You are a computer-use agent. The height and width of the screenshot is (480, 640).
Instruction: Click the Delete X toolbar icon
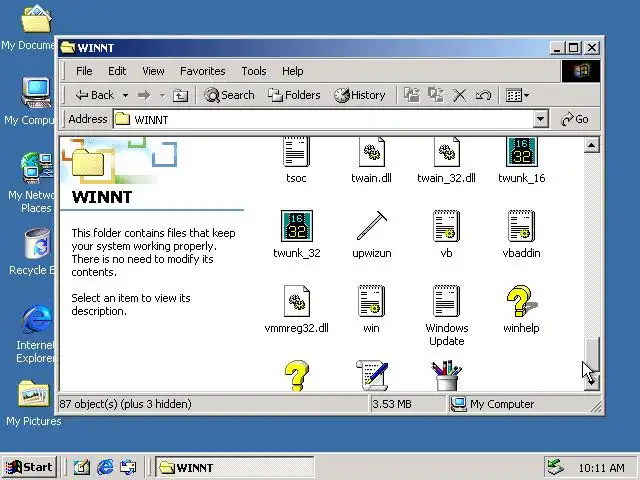(x=460, y=96)
